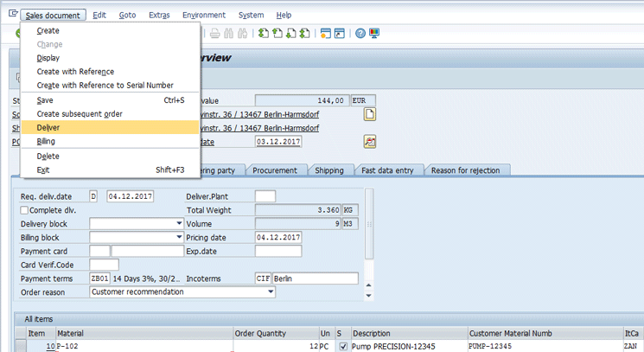The width and height of the screenshot is (644, 352).
Task: Click the Order Quantity column header
Action: (276, 334)
